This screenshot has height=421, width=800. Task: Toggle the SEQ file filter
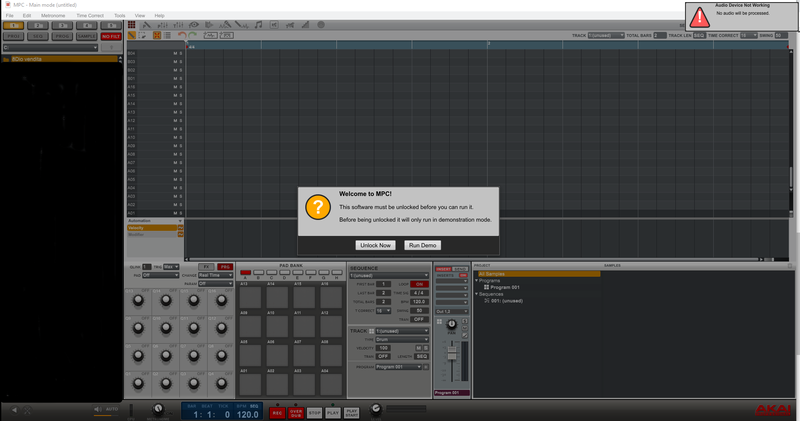coord(38,36)
